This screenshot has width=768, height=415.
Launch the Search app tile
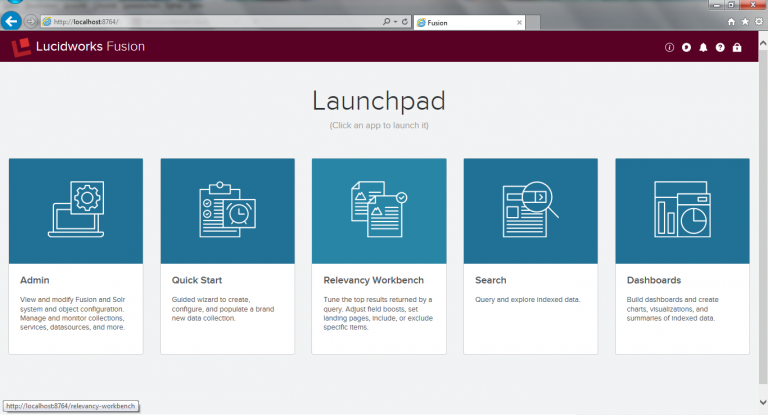530,210
